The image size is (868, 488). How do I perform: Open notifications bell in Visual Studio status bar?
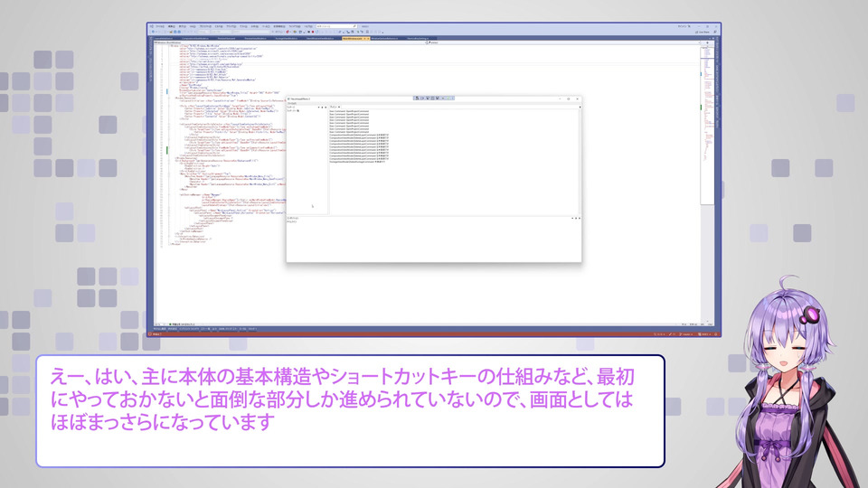[716, 334]
